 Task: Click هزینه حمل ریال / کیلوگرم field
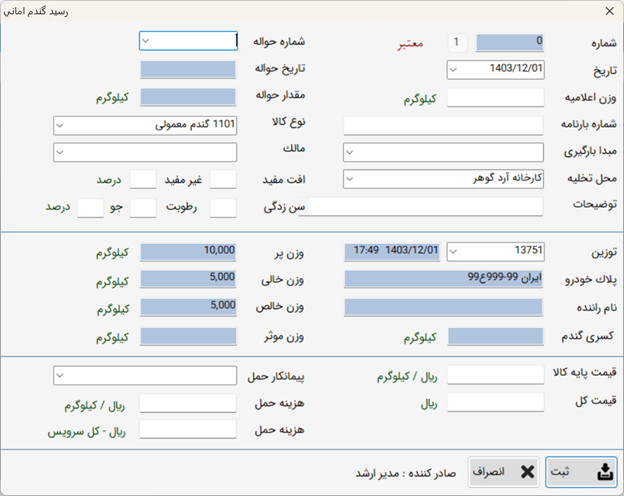tap(188, 404)
